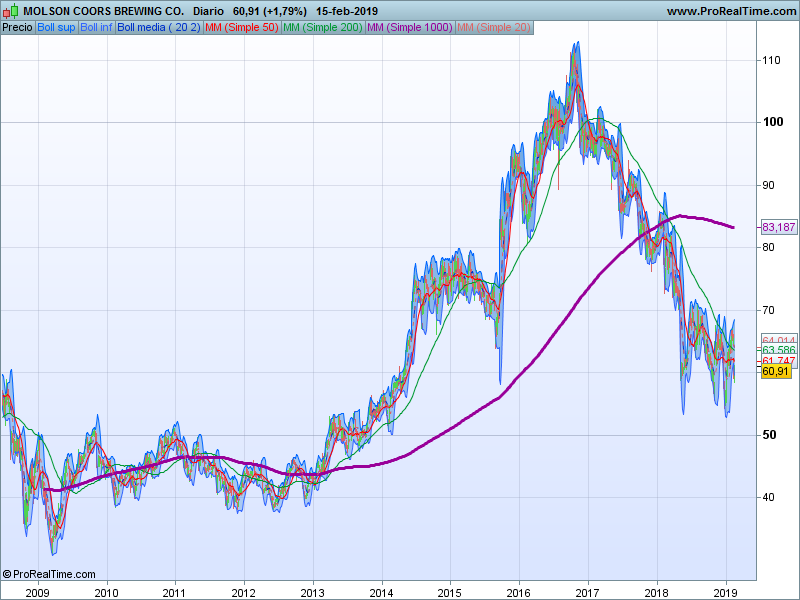Click the 40 price axis label
This screenshot has width=800, height=600.
[768, 497]
